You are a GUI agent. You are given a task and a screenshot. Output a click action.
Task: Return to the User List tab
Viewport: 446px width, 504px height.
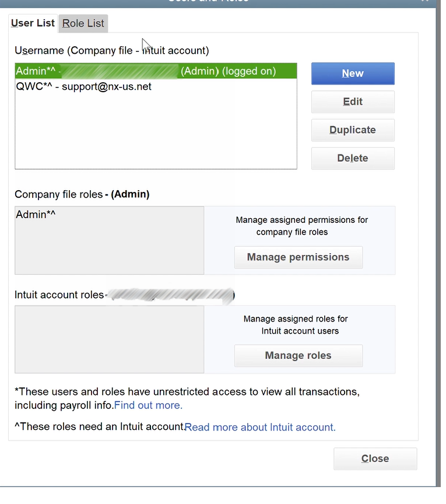pos(33,23)
